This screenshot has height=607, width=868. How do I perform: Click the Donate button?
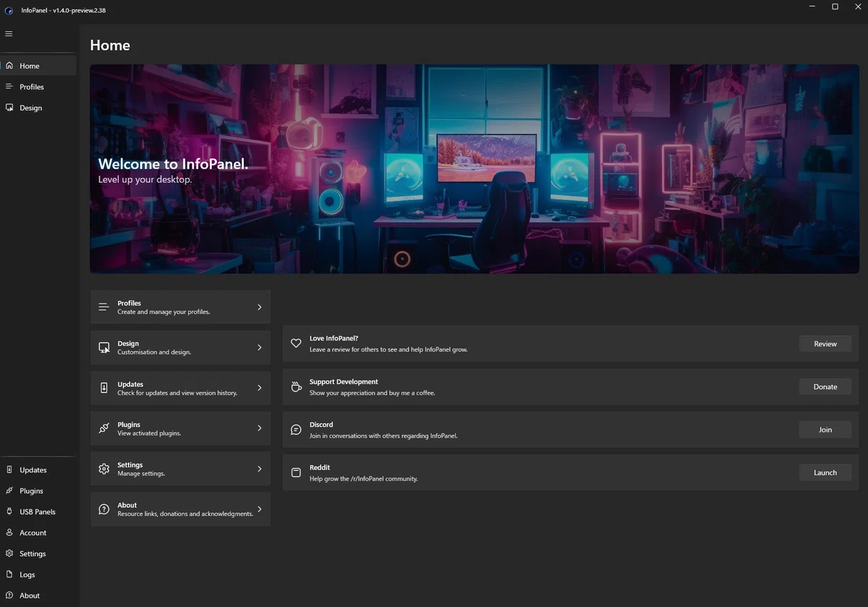coord(825,387)
